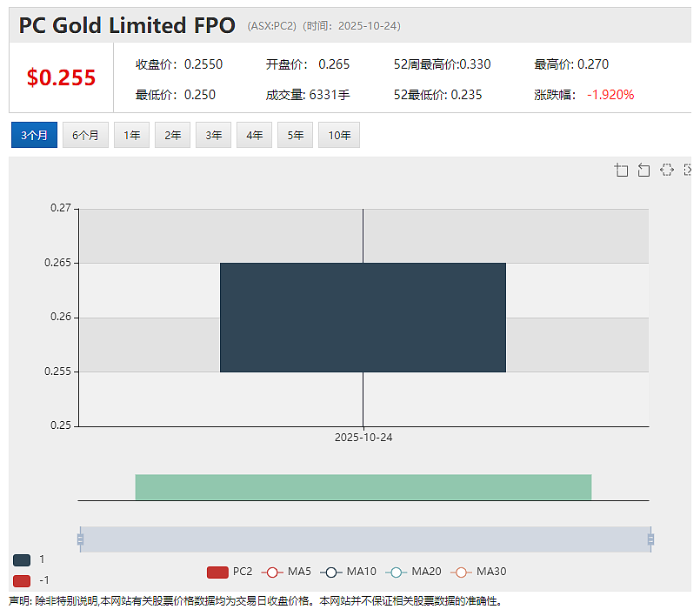Switch to the 1年 time range

(131, 135)
